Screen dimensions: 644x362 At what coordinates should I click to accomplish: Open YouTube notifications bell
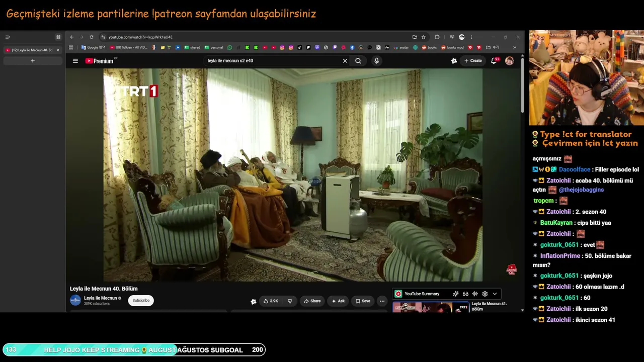click(494, 61)
